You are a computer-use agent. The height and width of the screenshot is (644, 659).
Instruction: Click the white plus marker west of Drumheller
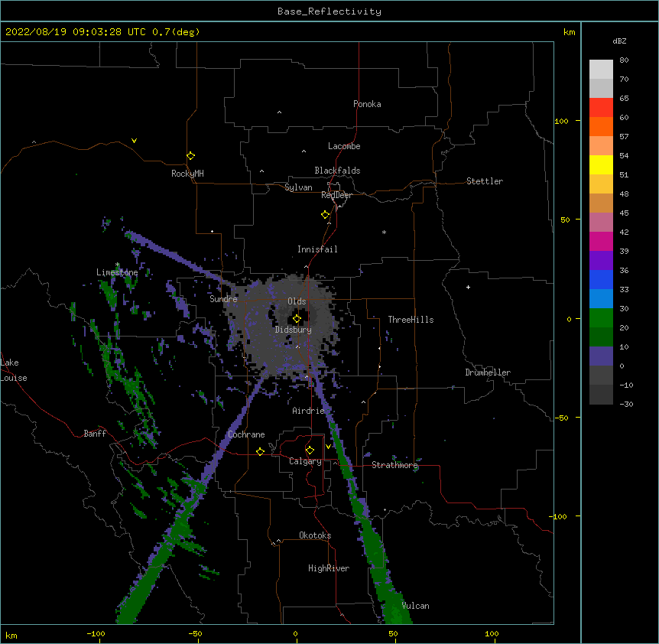pyautogui.click(x=468, y=287)
